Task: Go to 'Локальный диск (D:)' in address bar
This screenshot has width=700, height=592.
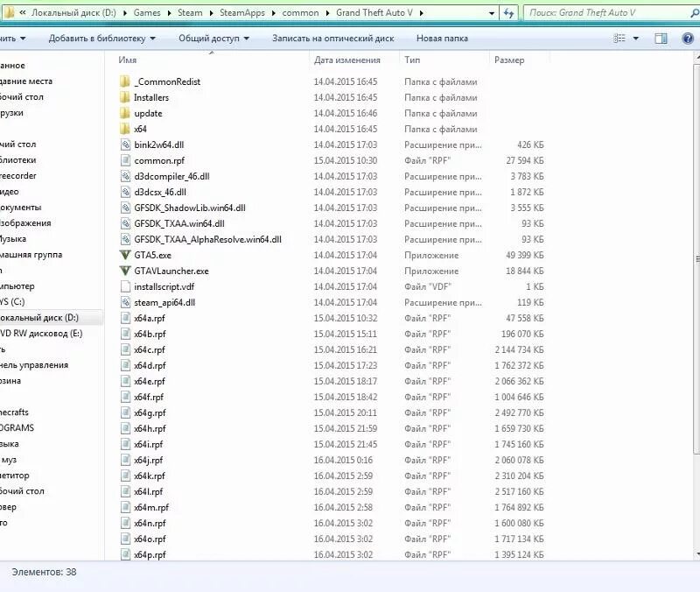Action: pyautogui.click(x=73, y=13)
